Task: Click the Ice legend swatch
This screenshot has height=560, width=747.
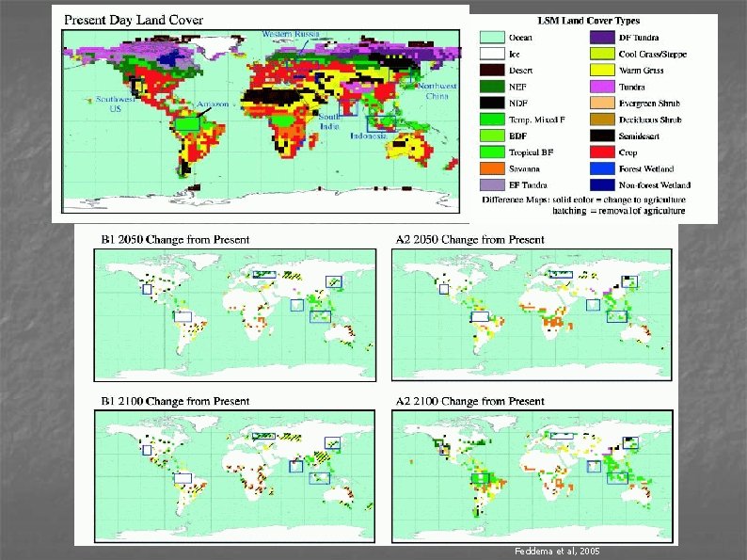Action: pos(492,54)
